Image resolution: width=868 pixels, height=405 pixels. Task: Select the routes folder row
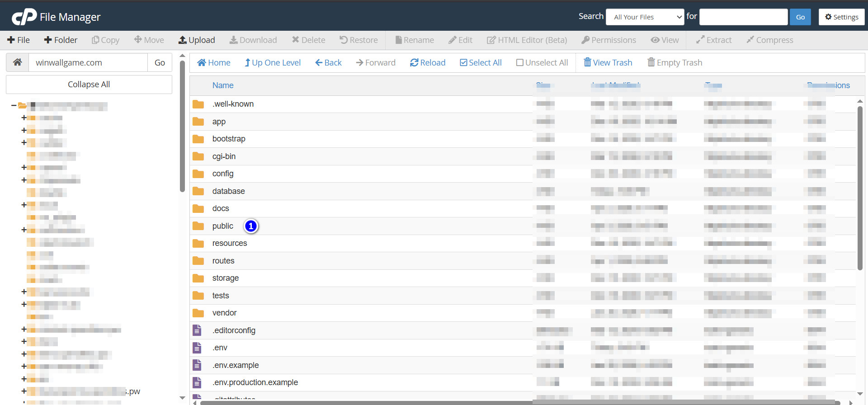tap(523, 261)
